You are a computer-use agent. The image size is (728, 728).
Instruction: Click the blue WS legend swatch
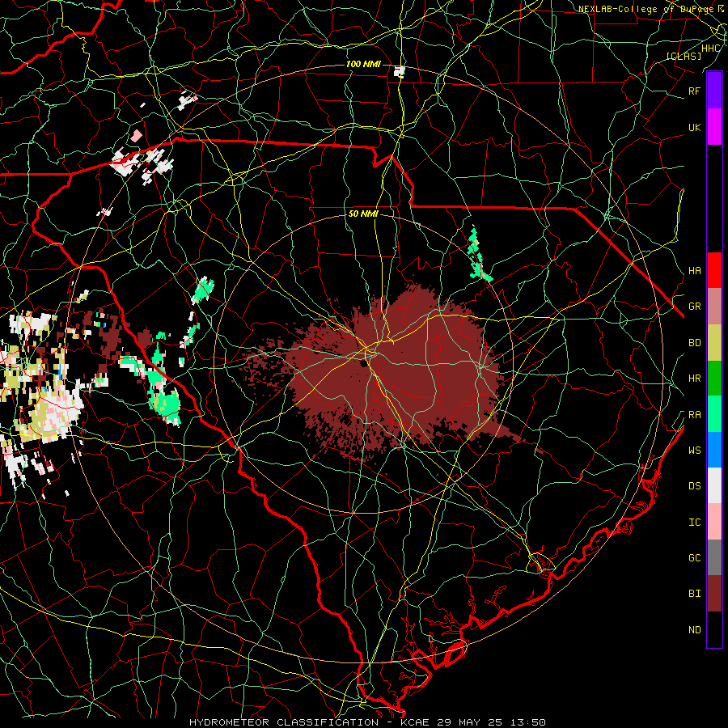click(x=714, y=450)
